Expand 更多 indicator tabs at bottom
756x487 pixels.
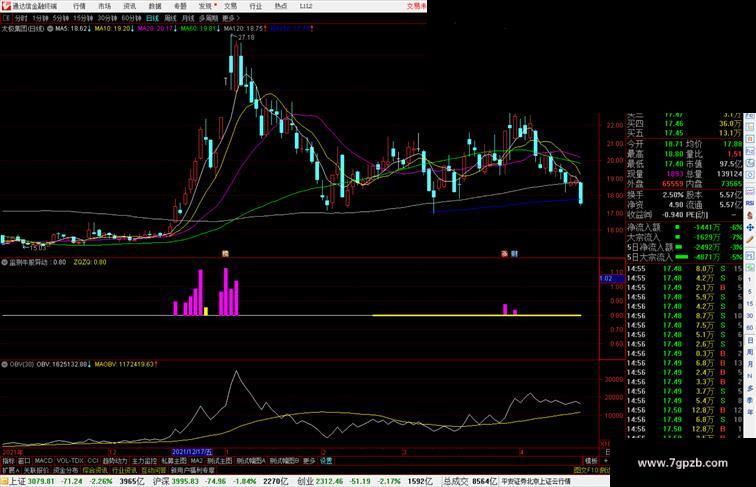[x=309, y=461]
